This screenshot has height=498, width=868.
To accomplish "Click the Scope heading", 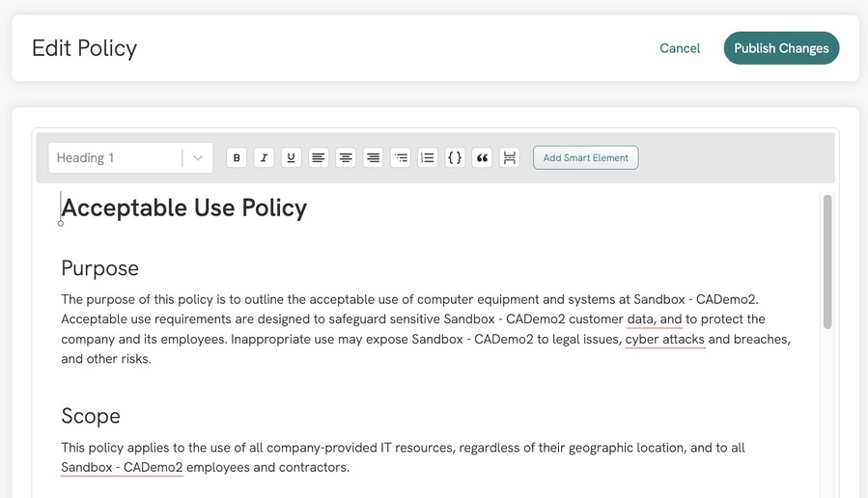I will (91, 416).
